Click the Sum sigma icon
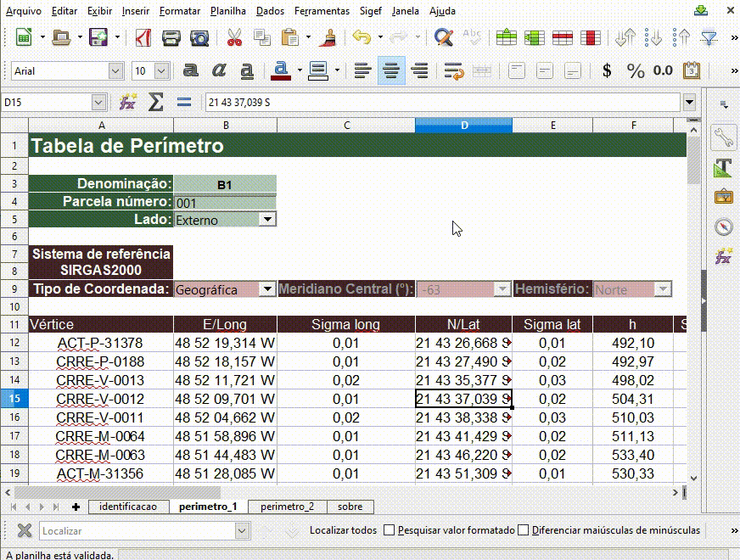The image size is (740, 560). 155,102
